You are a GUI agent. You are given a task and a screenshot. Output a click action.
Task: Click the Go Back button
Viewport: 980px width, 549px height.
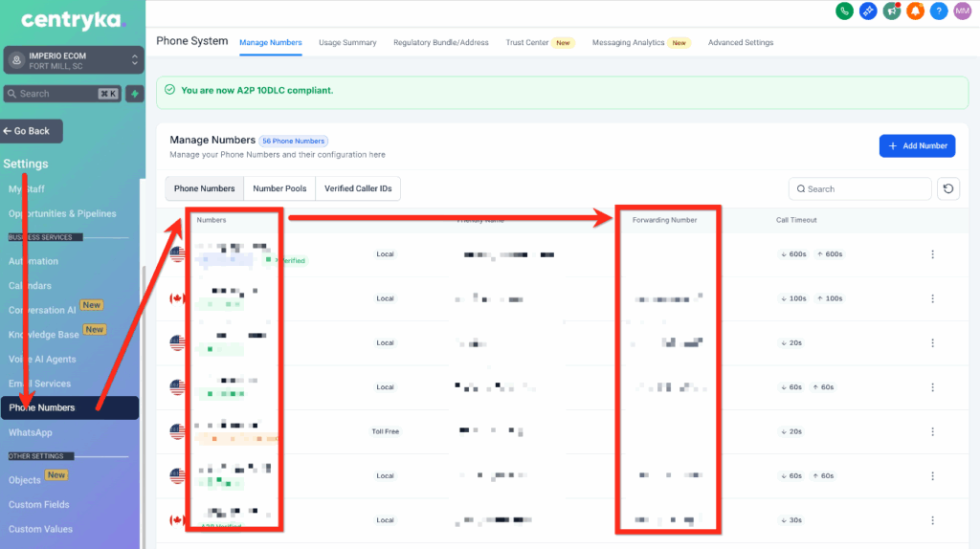33,131
